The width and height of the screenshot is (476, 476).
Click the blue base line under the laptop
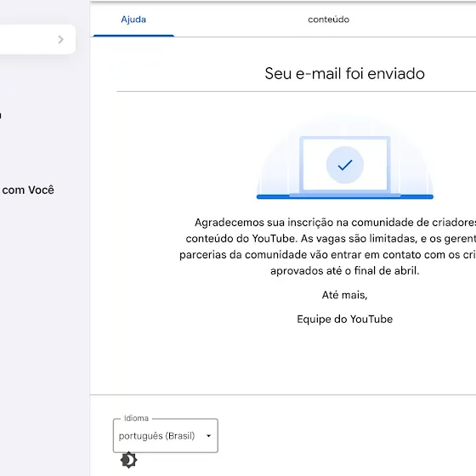(x=345, y=196)
